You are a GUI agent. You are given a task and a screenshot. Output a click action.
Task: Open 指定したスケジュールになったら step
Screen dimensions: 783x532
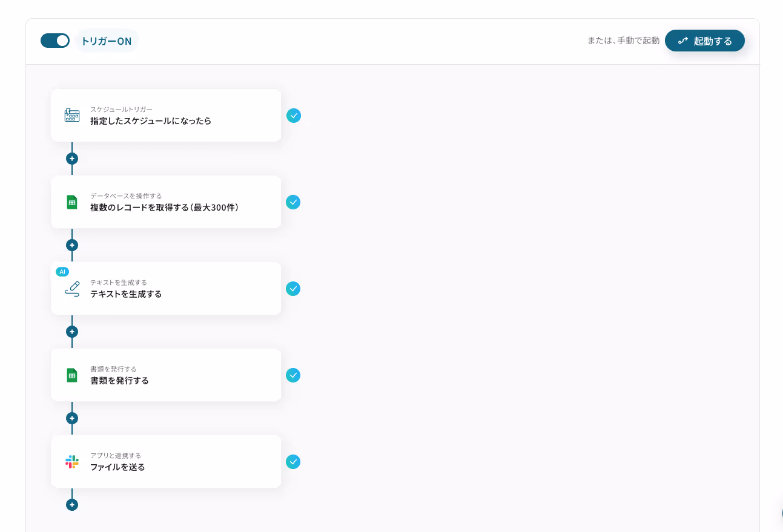pyautogui.click(x=166, y=116)
